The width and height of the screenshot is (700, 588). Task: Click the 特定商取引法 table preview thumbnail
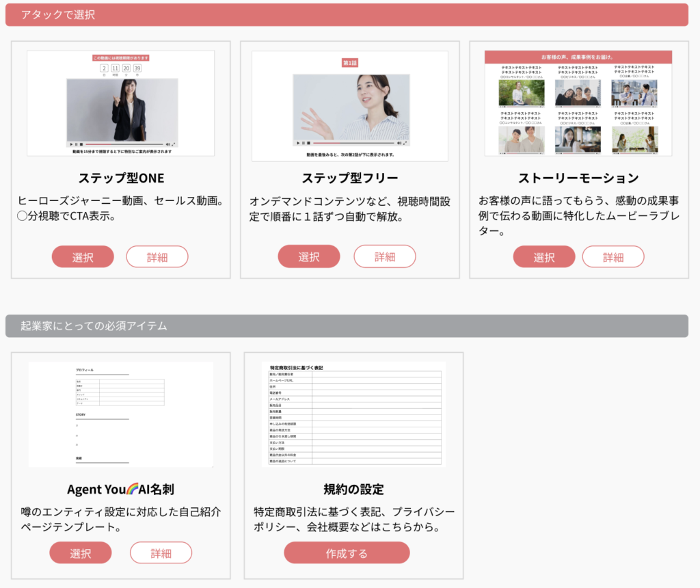[x=353, y=415]
